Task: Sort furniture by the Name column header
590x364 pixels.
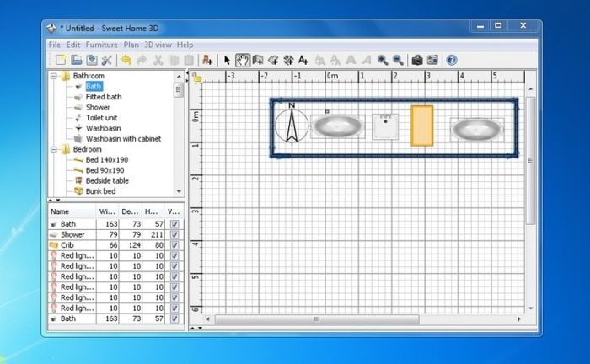Action: [72, 211]
